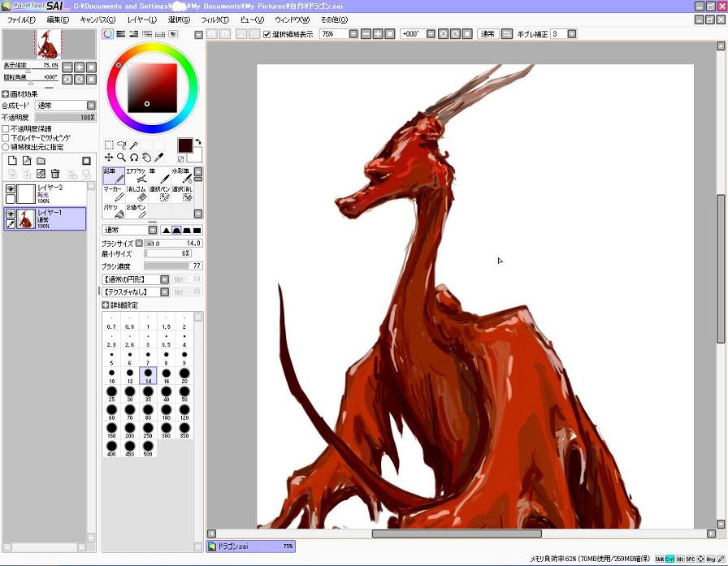
Task: Choose the エアブラシ airbrush tool
Action: tap(136, 176)
